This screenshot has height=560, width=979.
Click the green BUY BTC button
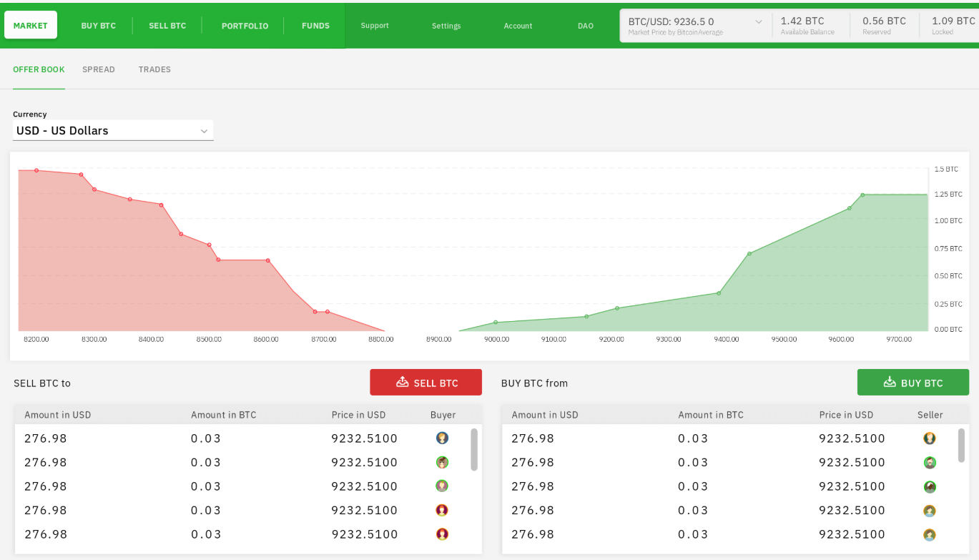pos(913,382)
